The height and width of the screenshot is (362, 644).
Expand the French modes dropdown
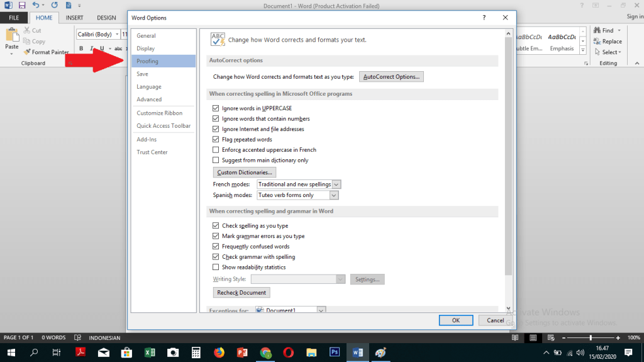[x=336, y=184]
